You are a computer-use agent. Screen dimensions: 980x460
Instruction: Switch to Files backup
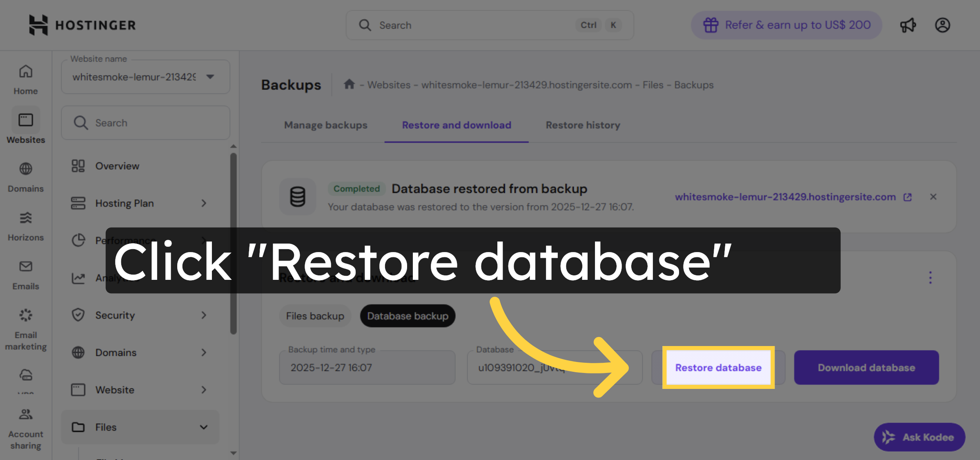pos(315,316)
